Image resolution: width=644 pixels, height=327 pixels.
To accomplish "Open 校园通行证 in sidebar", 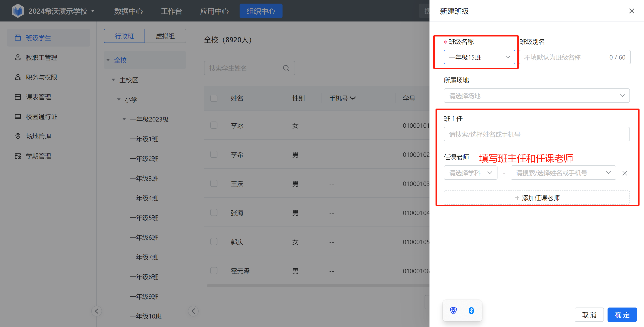I will click(x=48, y=117).
